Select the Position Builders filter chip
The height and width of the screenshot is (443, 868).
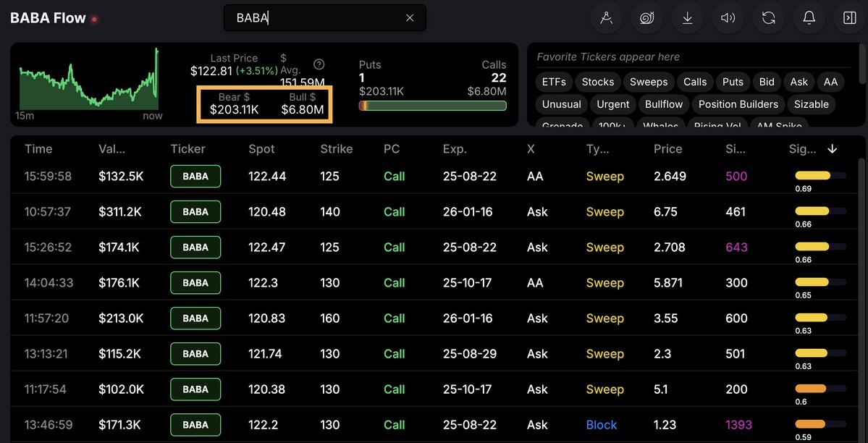(x=738, y=104)
